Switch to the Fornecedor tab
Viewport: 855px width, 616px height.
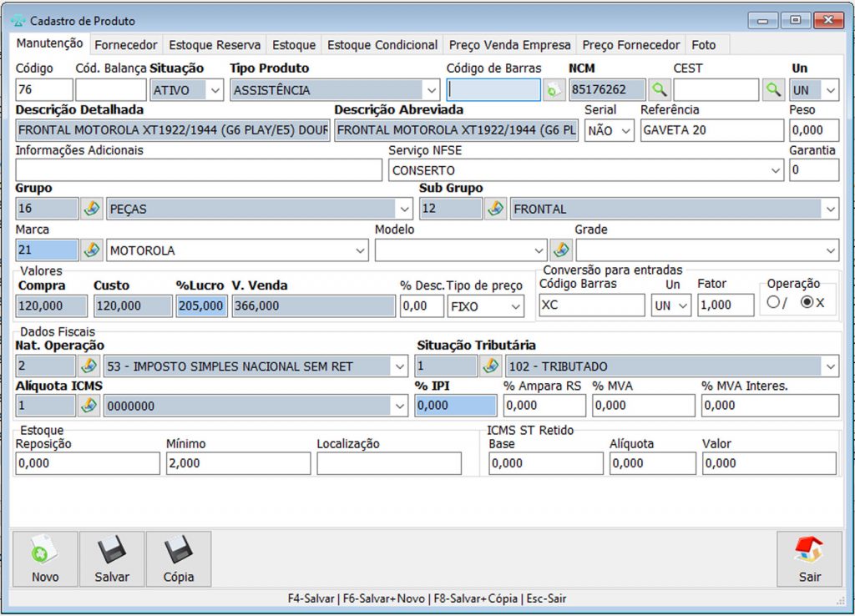pos(125,45)
